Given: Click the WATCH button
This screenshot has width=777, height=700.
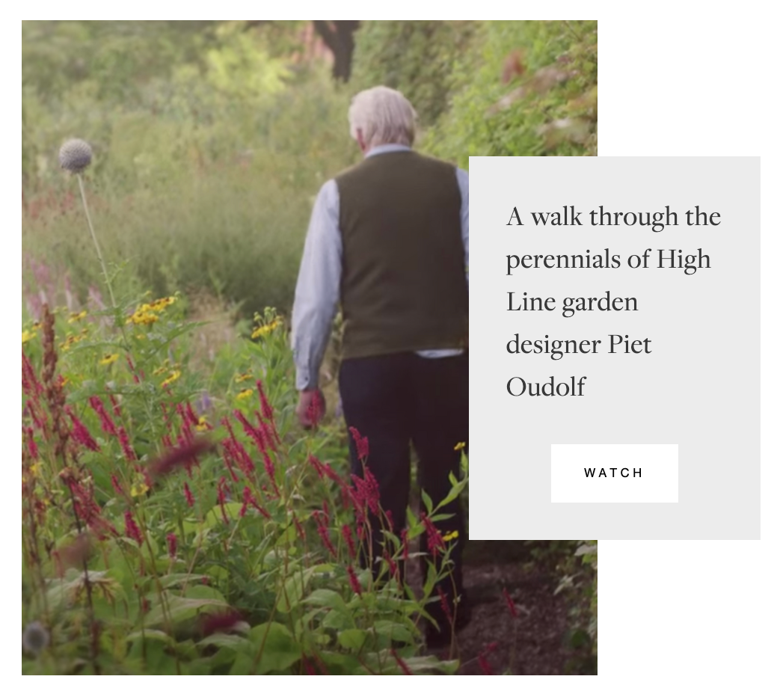Looking at the screenshot, I should pos(615,473).
